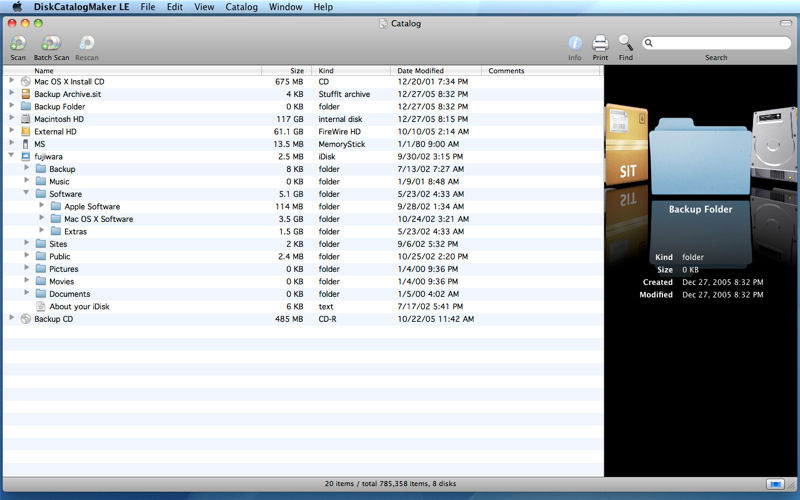Click the fujiwara iDisk icon
Image resolution: width=800 pixels, height=500 pixels.
[x=26, y=156]
